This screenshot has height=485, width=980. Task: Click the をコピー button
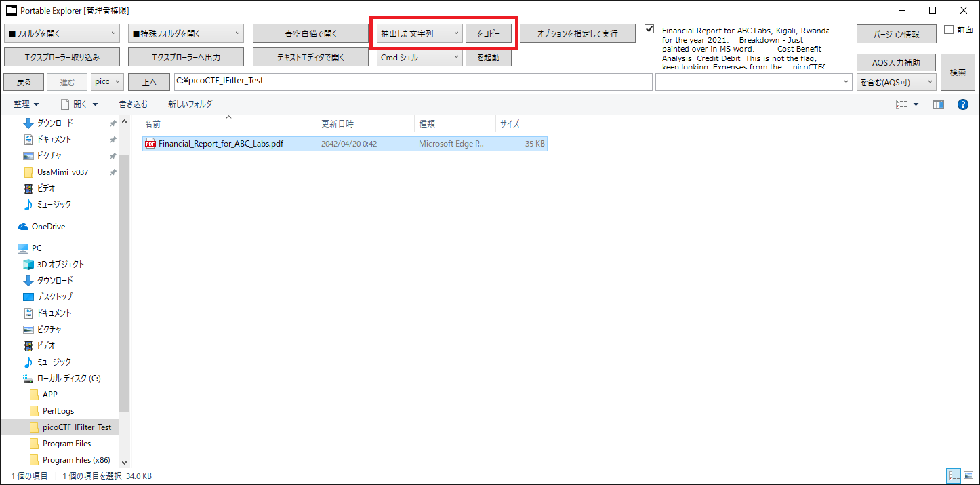click(x=489, y=33)
